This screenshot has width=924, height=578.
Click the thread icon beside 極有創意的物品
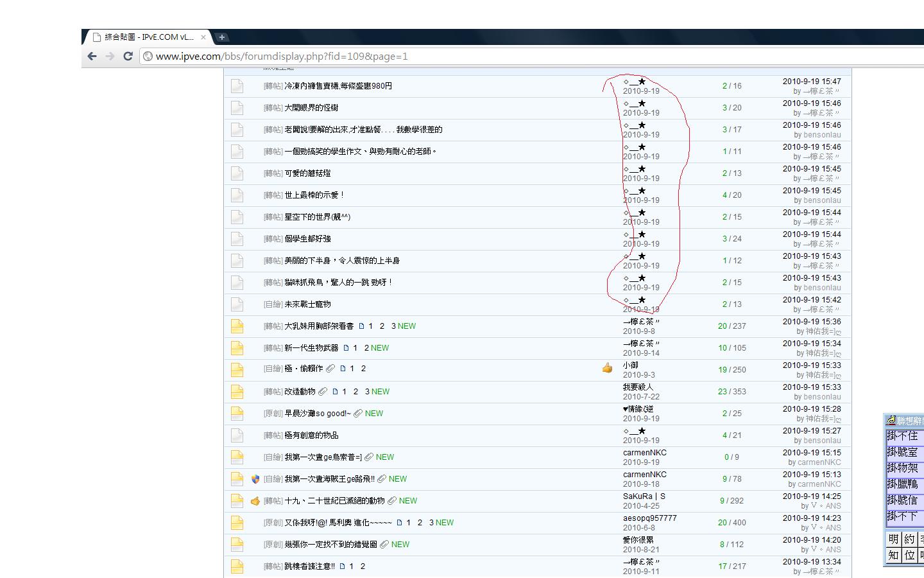[x=237, y=435]
